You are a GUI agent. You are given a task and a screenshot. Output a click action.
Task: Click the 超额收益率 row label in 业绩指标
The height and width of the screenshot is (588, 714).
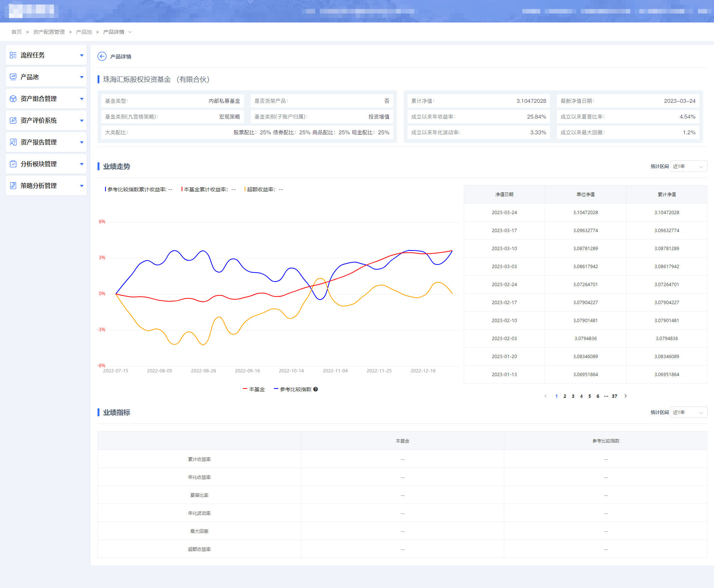199,549
